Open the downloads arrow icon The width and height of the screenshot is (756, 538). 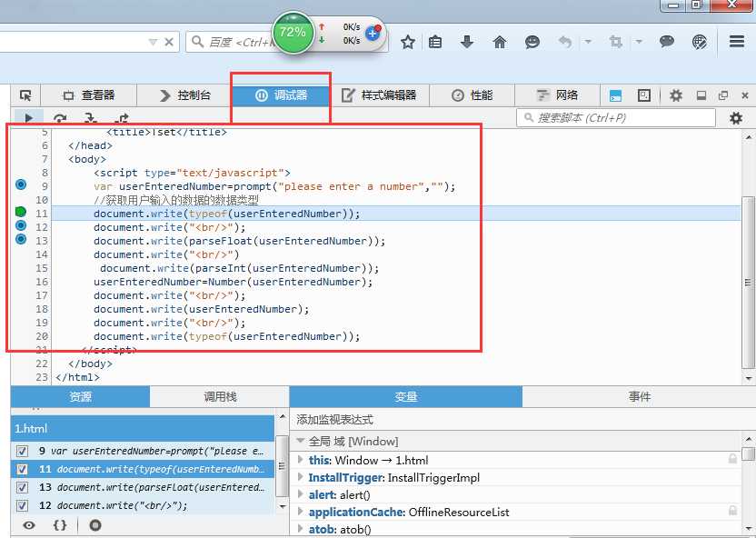coord(467,42)
